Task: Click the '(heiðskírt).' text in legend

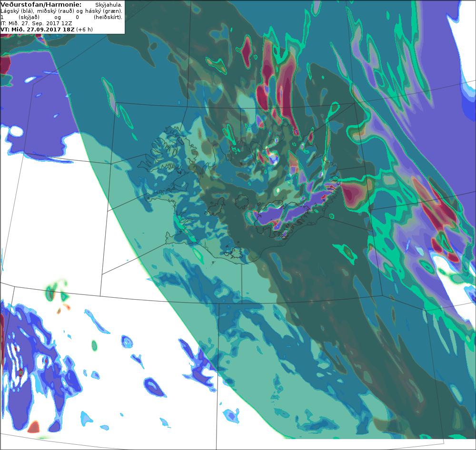Action: click(108, 17)
